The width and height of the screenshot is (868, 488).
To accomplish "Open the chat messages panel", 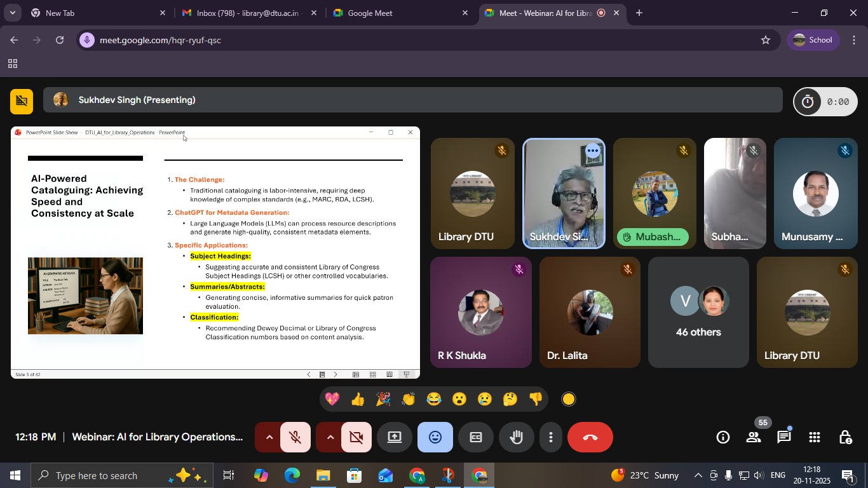I will (x=784, y=437).
